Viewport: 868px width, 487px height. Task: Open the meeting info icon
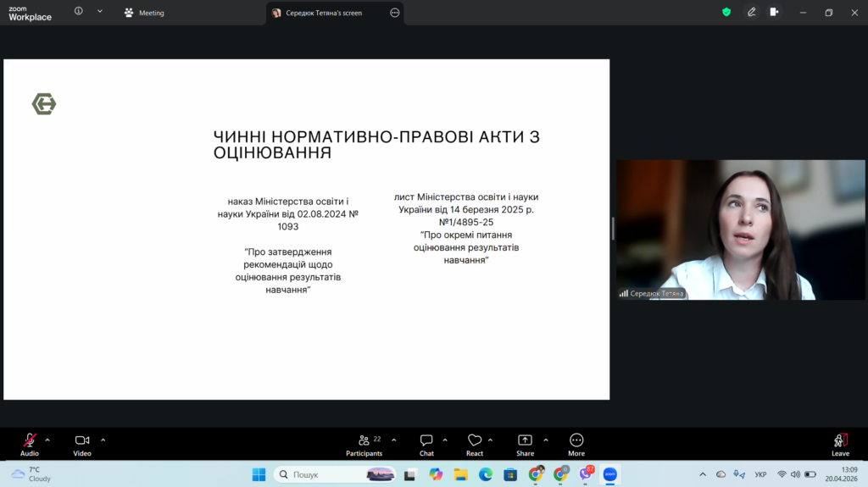79,12
